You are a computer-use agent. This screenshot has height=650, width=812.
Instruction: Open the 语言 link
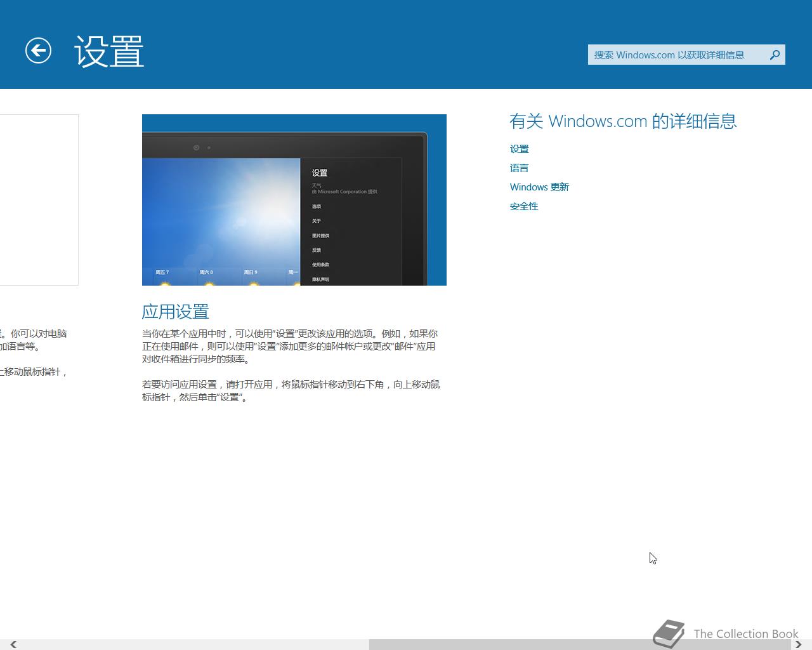click(519, 168)
